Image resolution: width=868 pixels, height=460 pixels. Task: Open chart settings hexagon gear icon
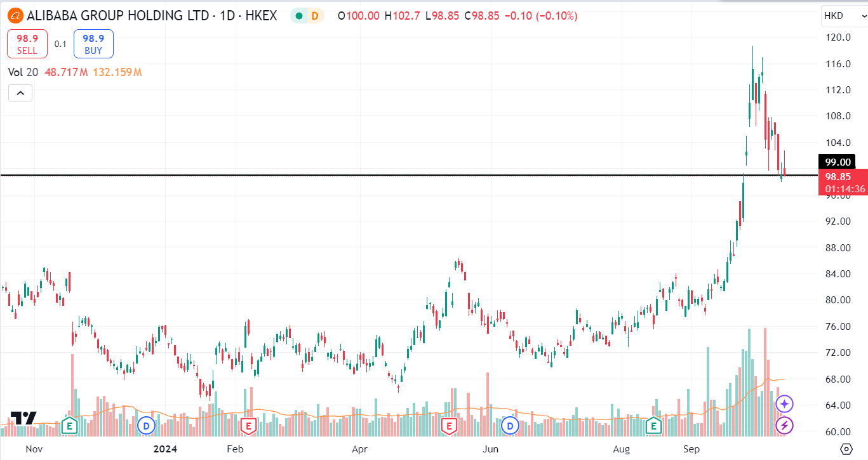tap(846, 449)
